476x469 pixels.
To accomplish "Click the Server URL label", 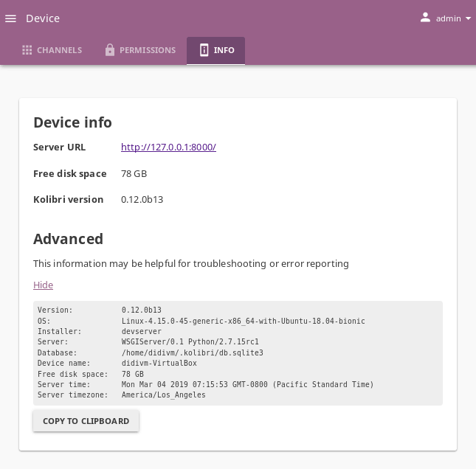I will point(60,147).
